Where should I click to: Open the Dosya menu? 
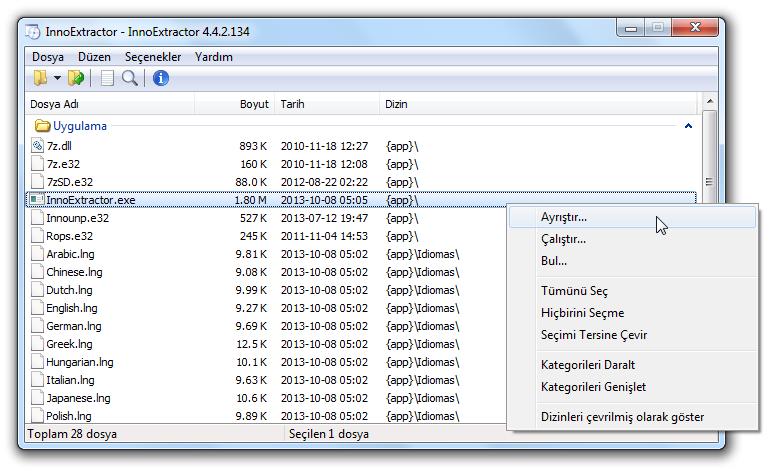pyautogui.click(x=47, y=57)
